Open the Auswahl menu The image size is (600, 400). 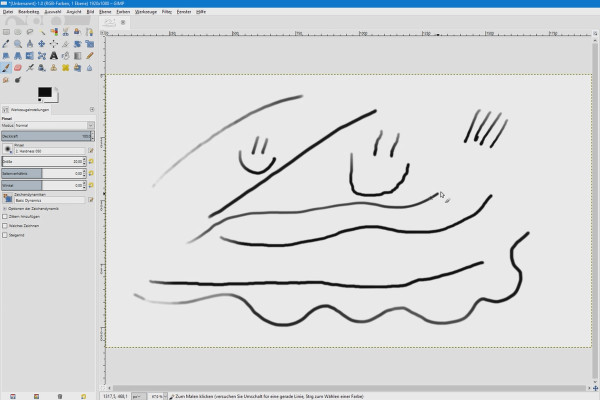53,12
